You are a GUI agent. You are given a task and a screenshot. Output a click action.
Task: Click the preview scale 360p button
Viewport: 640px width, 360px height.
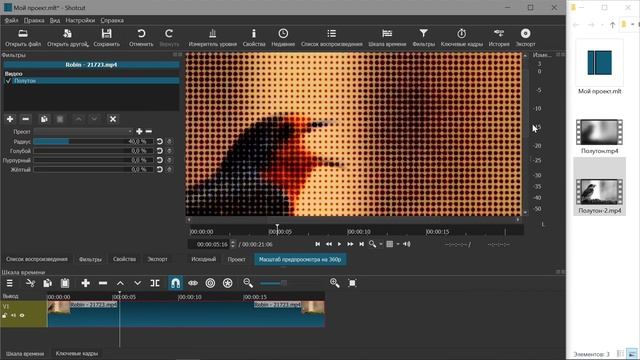point(300,259)
